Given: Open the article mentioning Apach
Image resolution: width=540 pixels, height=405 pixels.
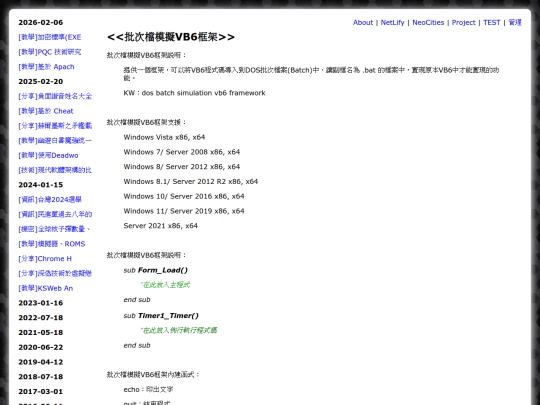Looking at the screenshot, I should click(x=46, y=67).
